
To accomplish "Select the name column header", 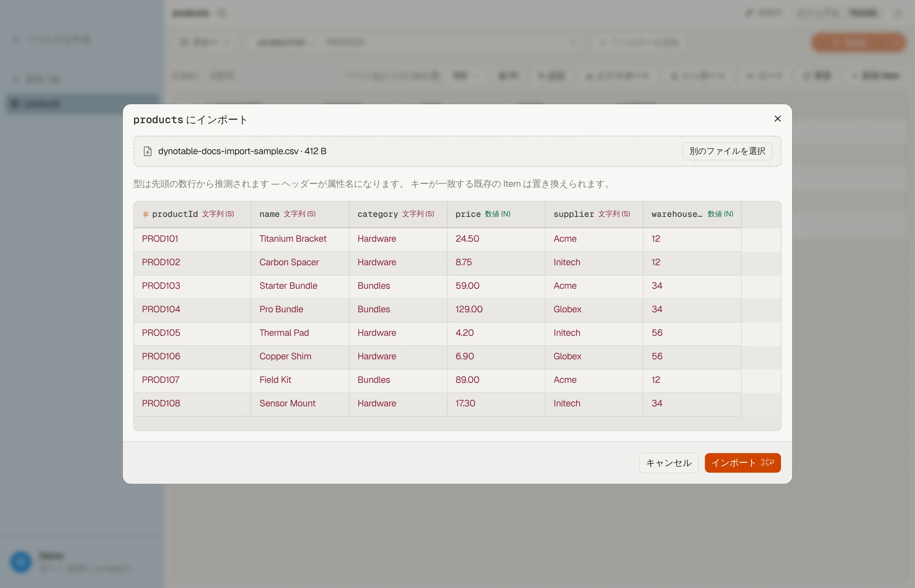I will (x=300, y=214).
